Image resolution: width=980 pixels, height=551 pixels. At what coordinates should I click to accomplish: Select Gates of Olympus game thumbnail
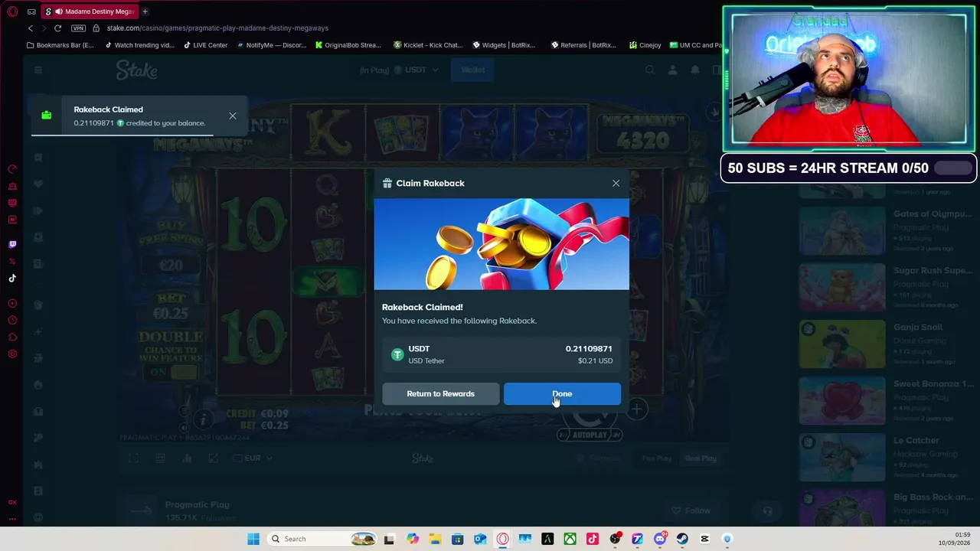(842, 230)
